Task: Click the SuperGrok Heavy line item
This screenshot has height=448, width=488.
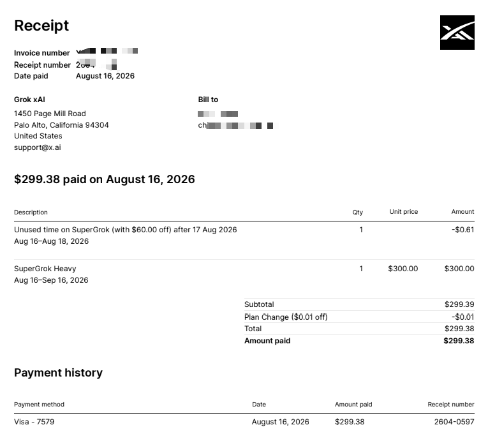Action: click(45, 269)
